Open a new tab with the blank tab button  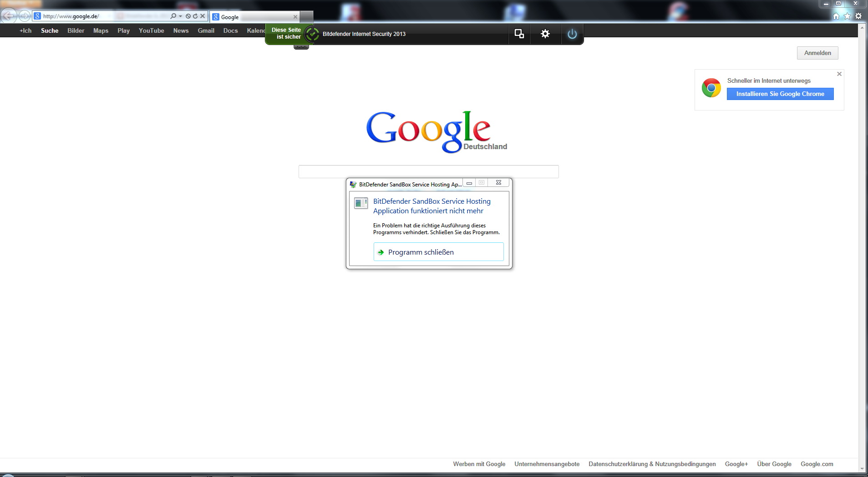(x=307, y=17)
